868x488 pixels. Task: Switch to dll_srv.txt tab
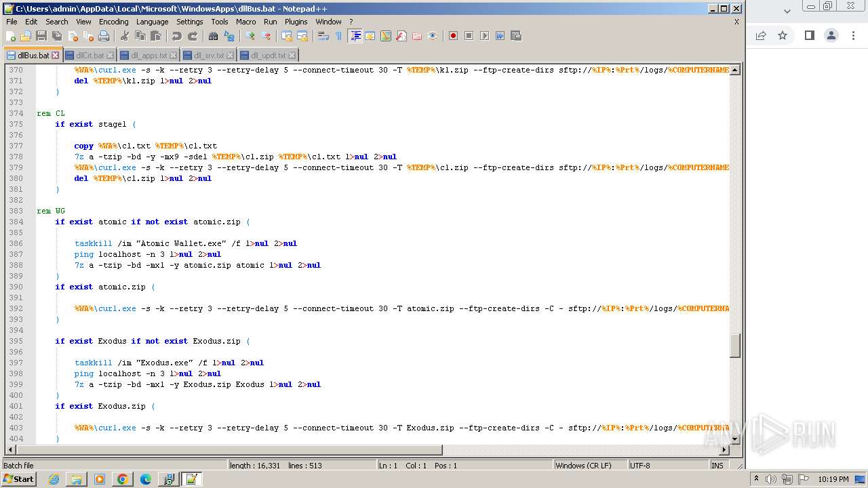point(208,56)
